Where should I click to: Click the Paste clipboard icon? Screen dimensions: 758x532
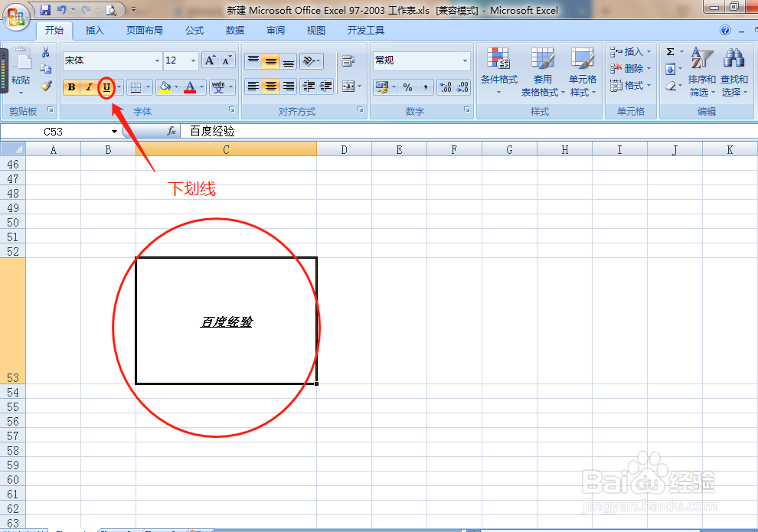pyautogui.click(x=21, y=59)
